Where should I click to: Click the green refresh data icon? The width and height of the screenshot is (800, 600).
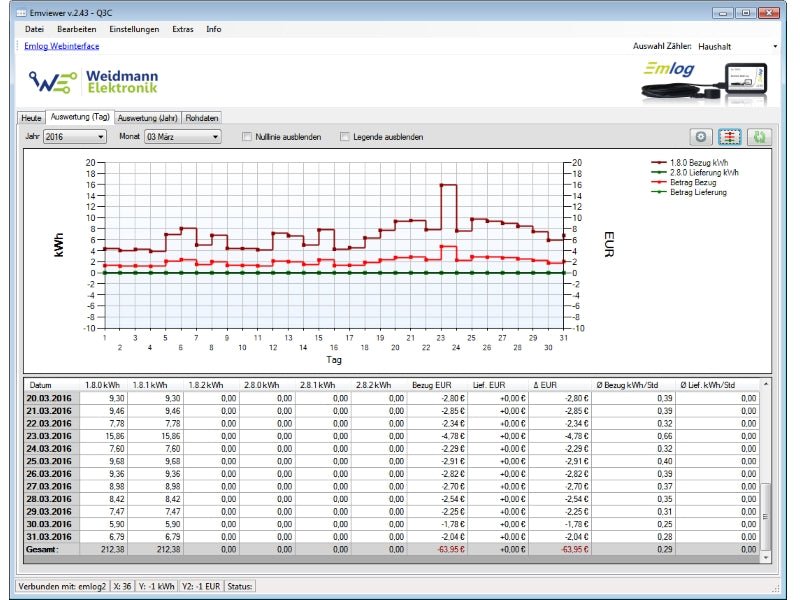coord(758,136)
